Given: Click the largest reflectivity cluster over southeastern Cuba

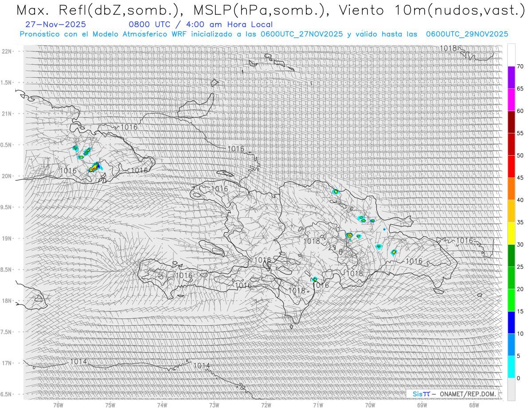Looking at the screenshot, I should (x=95, y=167).
